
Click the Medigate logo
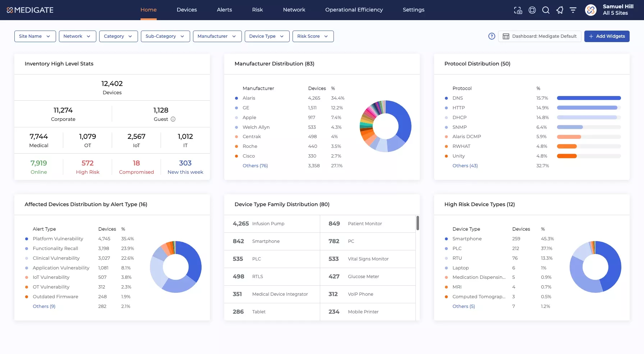[x=30, y=10]
